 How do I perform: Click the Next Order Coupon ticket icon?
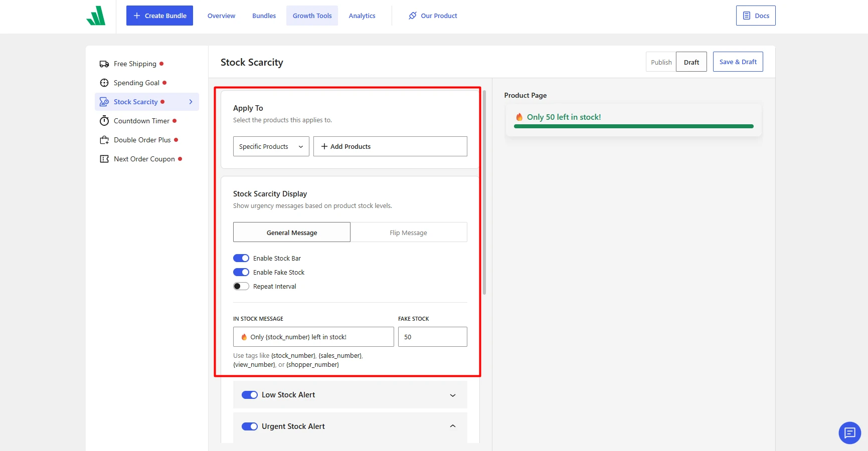tap(104, 159)
